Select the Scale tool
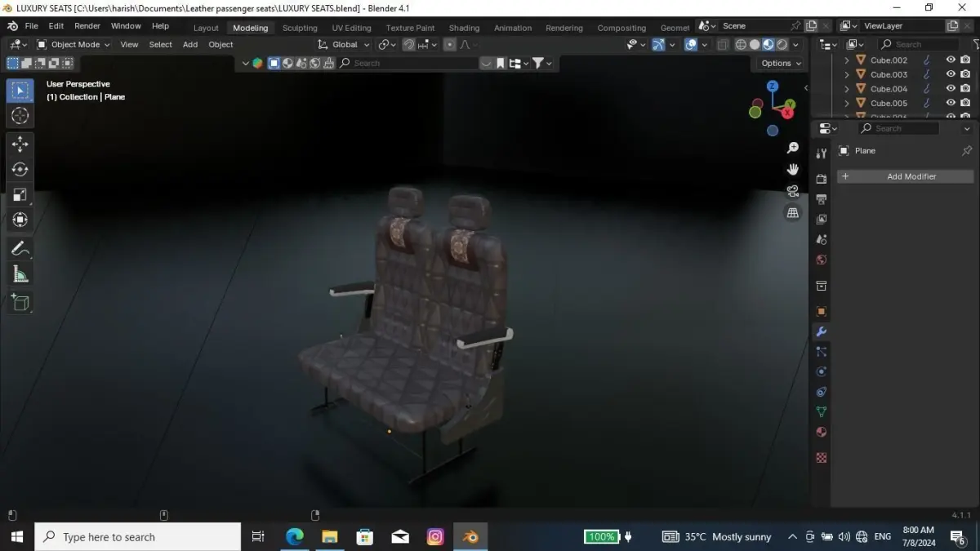 20,195
